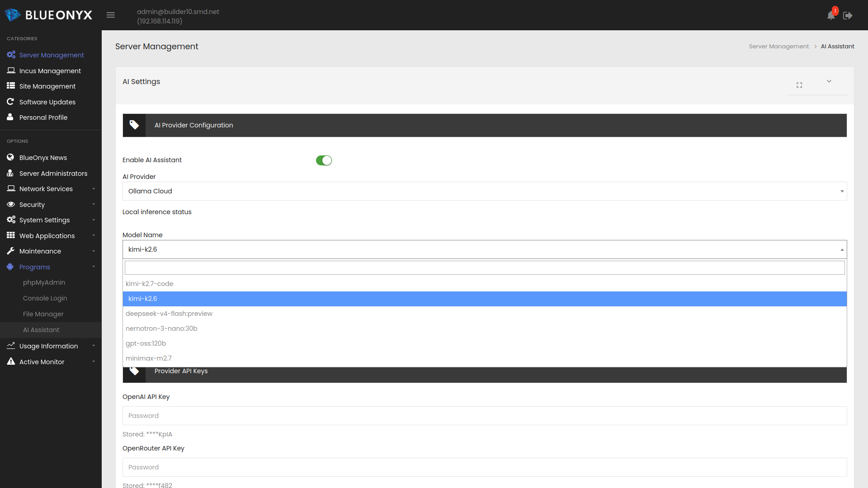Image resolution: width=868 pixels, height=488 pixels.
Task: Click the tag icon beside AI Provider Configuration
Action: pos(134,125)
